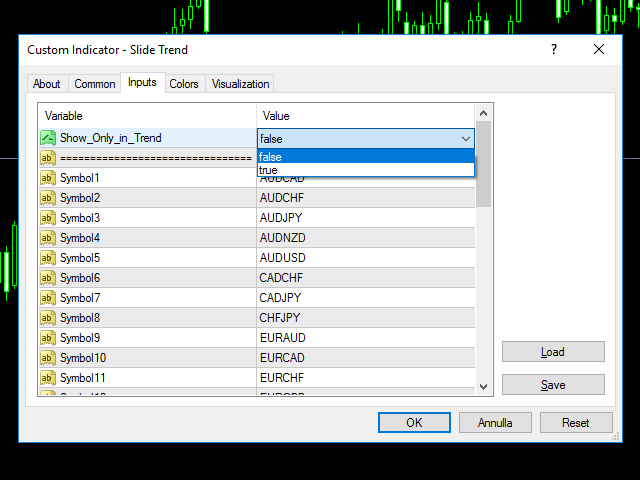Click the Show_Only_in_Trend boolean icon
This screenshot has width=640, height=480.
coord(47,138)
